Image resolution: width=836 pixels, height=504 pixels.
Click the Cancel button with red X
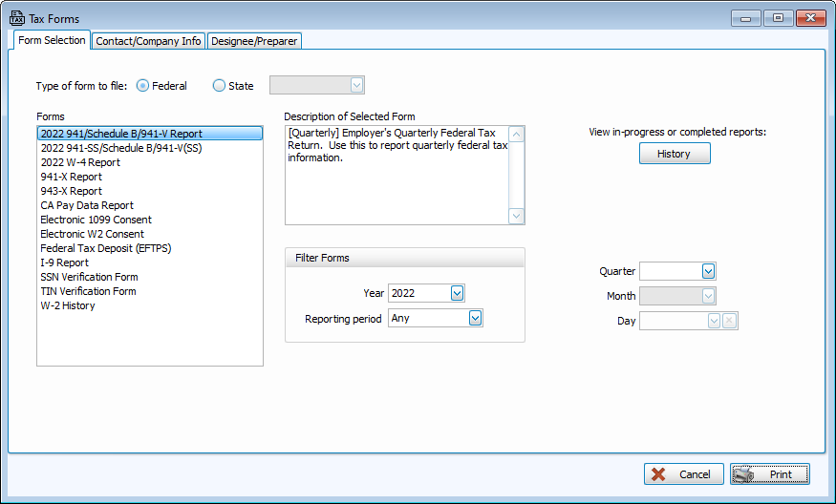683,474
